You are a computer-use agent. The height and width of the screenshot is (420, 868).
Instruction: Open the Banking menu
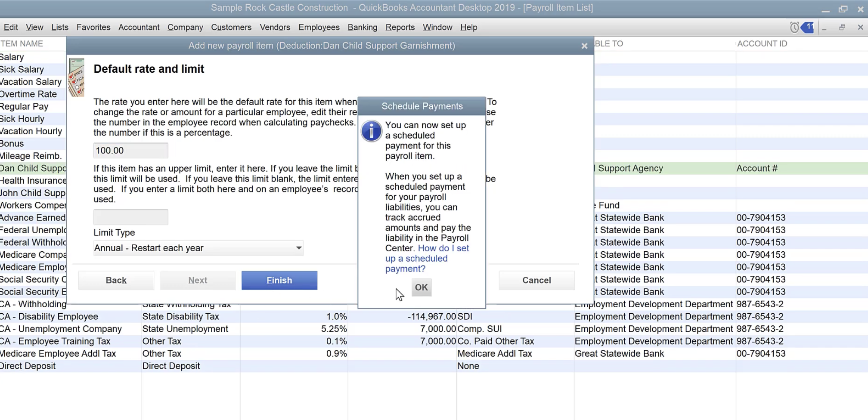click(362, 28)
